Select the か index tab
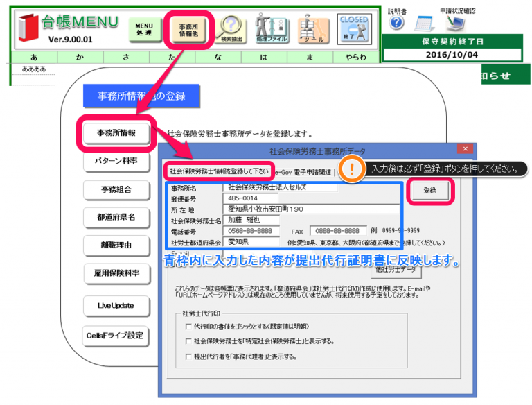Image resolution: width=532 pixels, height=405 pixels. pyautogui.click(x=80, y=57)
